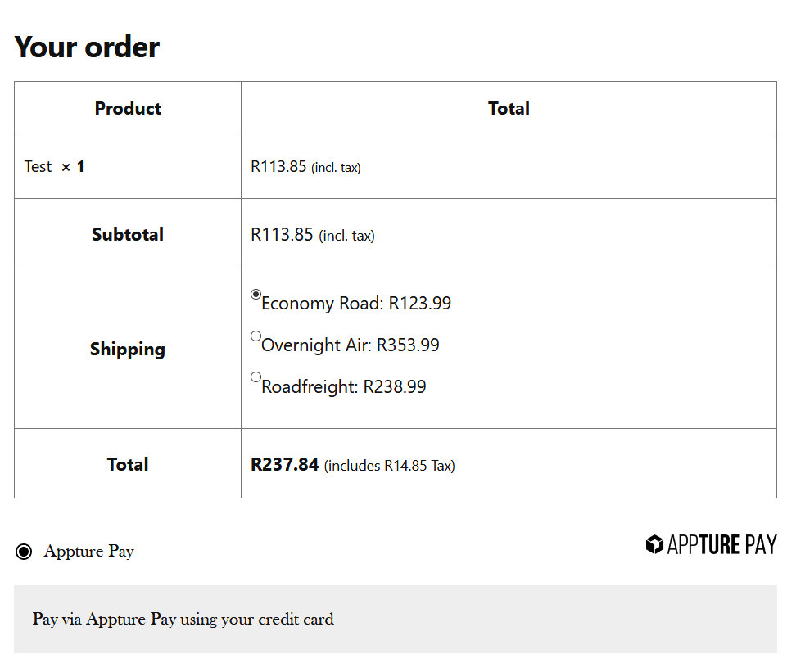Click the includes R14.85 Tax text
Viewport: 796px width, 672px height.
[390, 466]
